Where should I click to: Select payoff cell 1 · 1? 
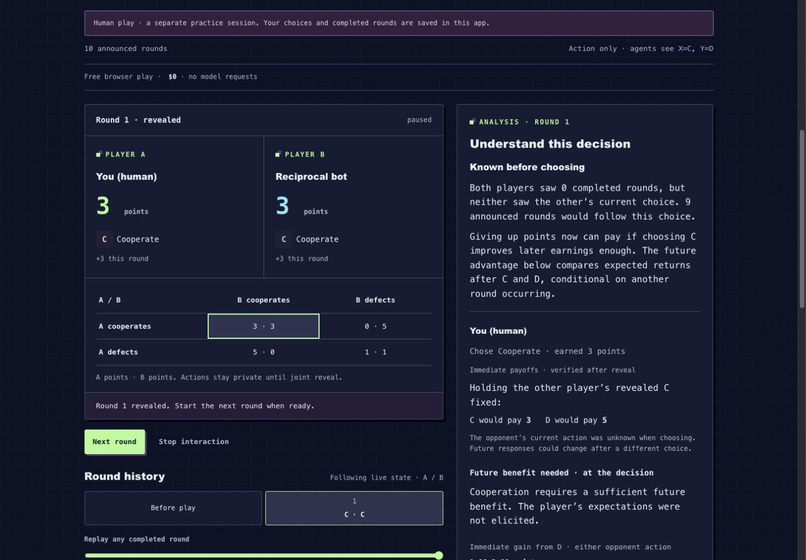[375, 352]
